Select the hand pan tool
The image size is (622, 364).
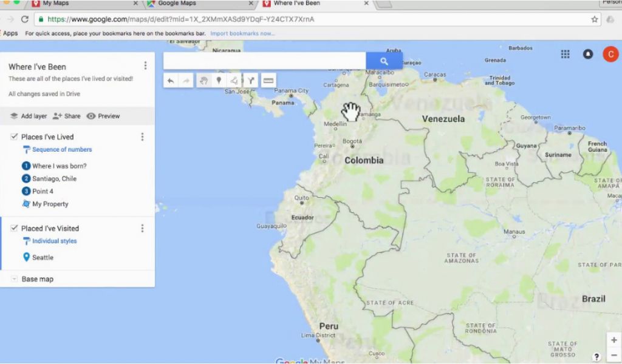[x=203, y=81]
